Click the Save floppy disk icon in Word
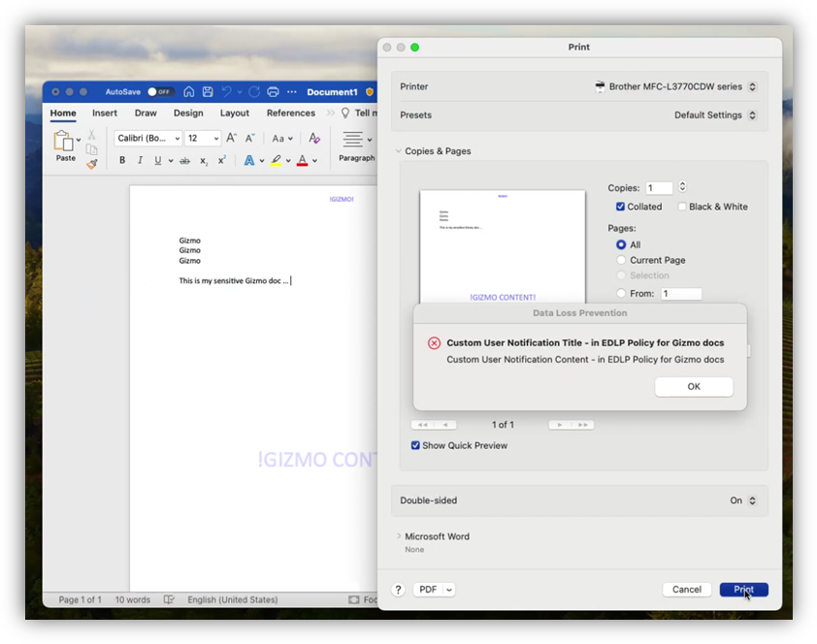Viewport: 817px width, 644px height. pos(208,91)
